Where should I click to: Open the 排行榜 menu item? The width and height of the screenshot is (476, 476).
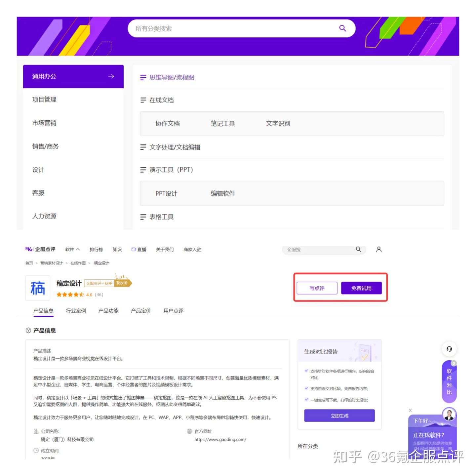click(x=96, y=250)
